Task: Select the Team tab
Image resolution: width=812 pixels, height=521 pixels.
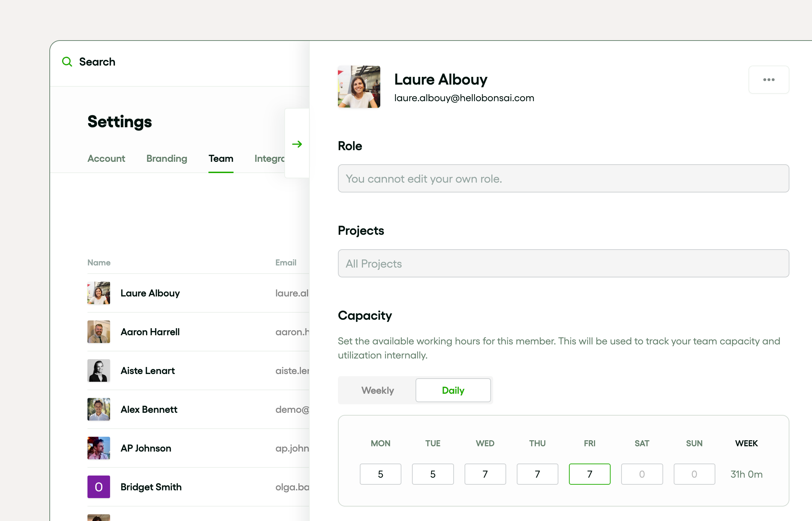Action: [221, 159]
